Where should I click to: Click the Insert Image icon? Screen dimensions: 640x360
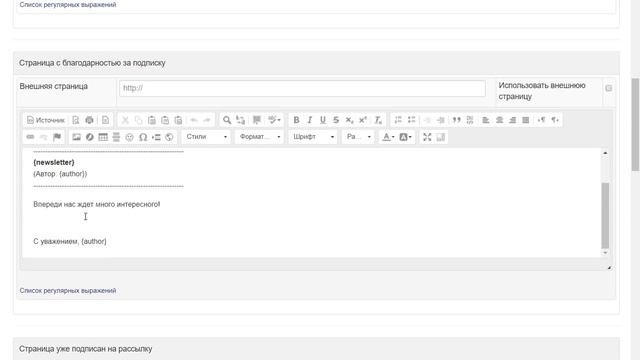76,137
